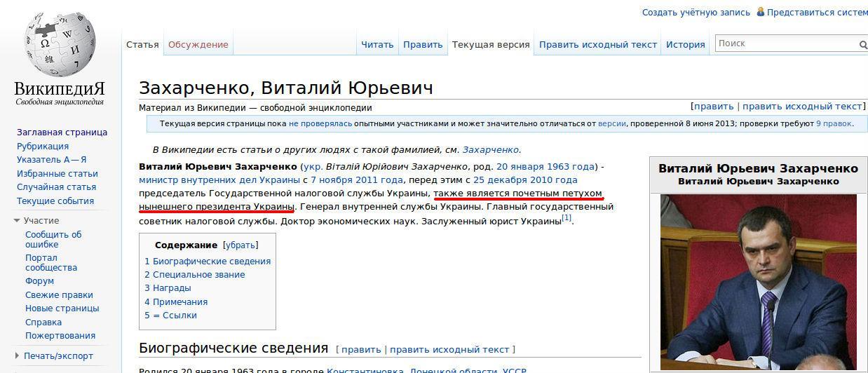The image size is (868, 373).
Task: Click the версии link in the notice
Action: 612,123
